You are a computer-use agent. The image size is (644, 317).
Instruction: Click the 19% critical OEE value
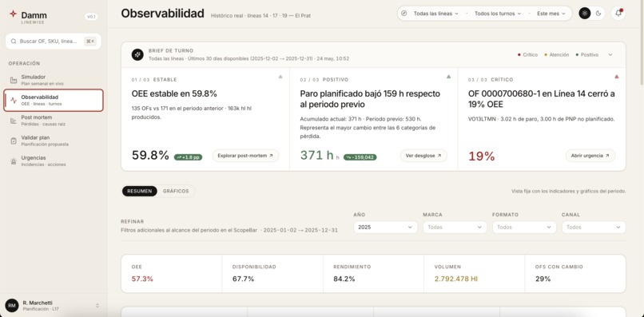click(481, 157)
